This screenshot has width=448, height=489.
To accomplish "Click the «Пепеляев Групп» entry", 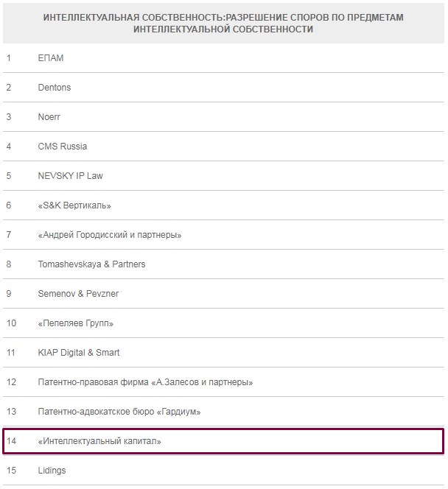I will [x=76, y=323].
